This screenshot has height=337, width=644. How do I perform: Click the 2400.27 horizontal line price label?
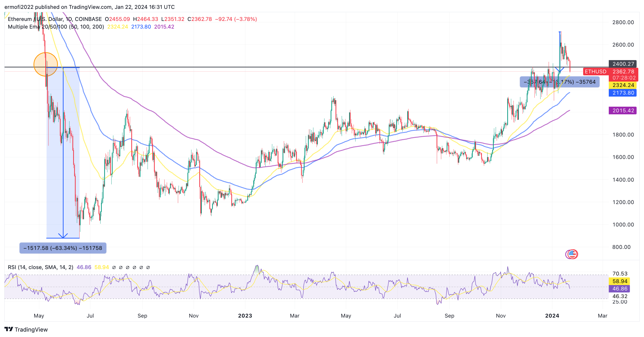[623, 64]
